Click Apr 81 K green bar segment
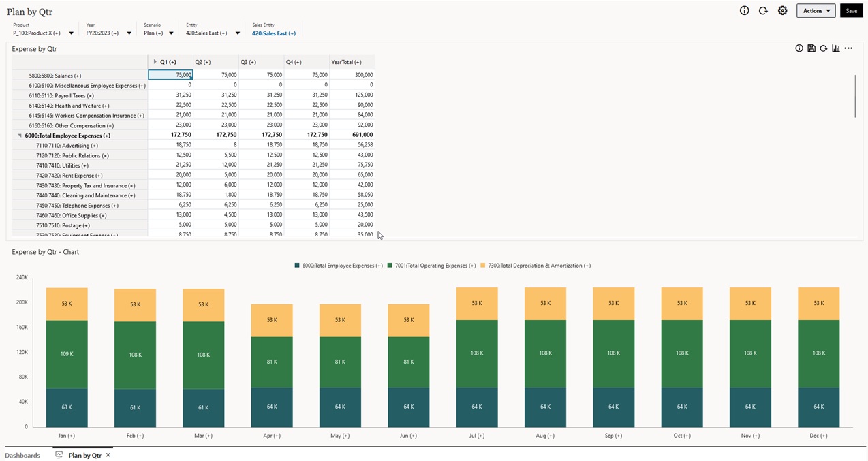868x461 pixels. (x=272, y=362)
